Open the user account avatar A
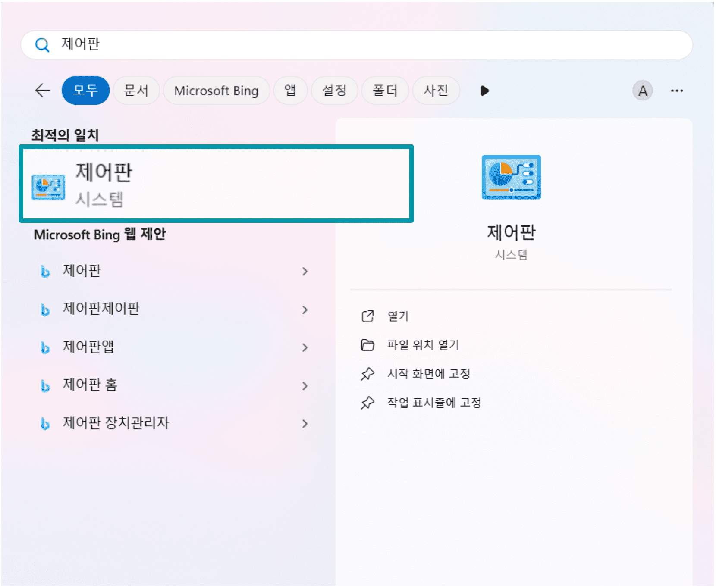Image resolution: width=716 pixels, height=588 pixels. [642, 91]
